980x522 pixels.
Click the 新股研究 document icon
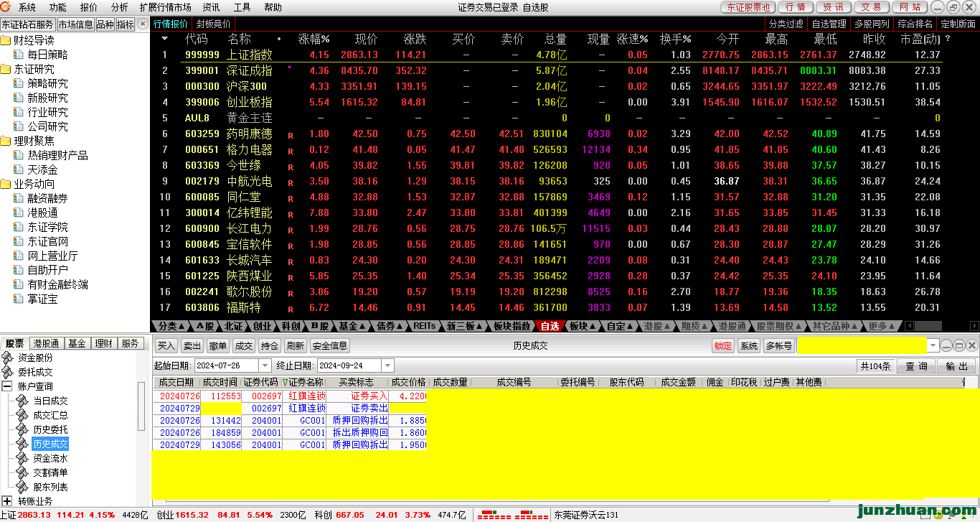tap(19, 98)
